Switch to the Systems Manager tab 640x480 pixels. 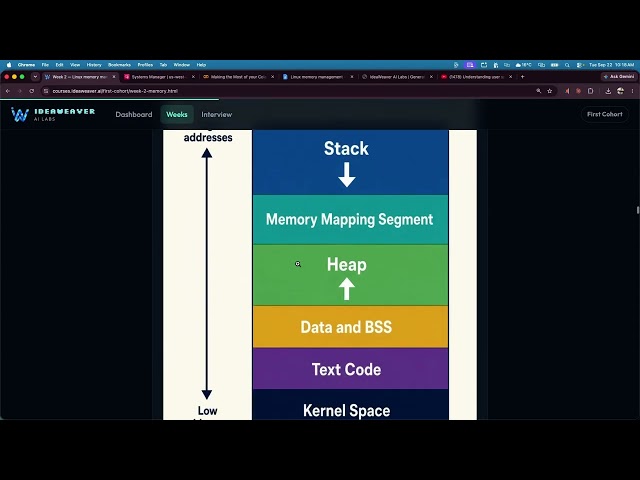[158, 77]
